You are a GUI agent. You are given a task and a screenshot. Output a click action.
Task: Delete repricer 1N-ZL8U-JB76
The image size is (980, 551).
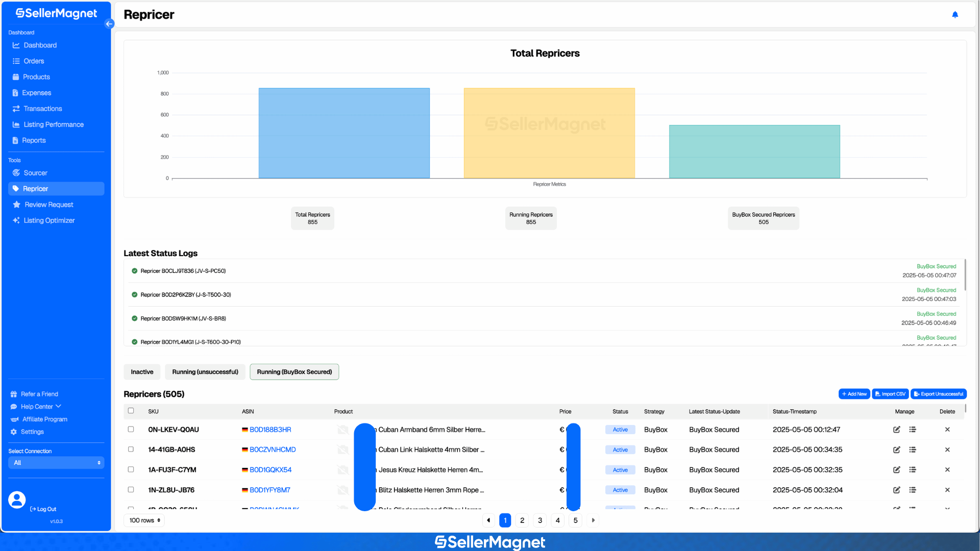coord(947,490)
